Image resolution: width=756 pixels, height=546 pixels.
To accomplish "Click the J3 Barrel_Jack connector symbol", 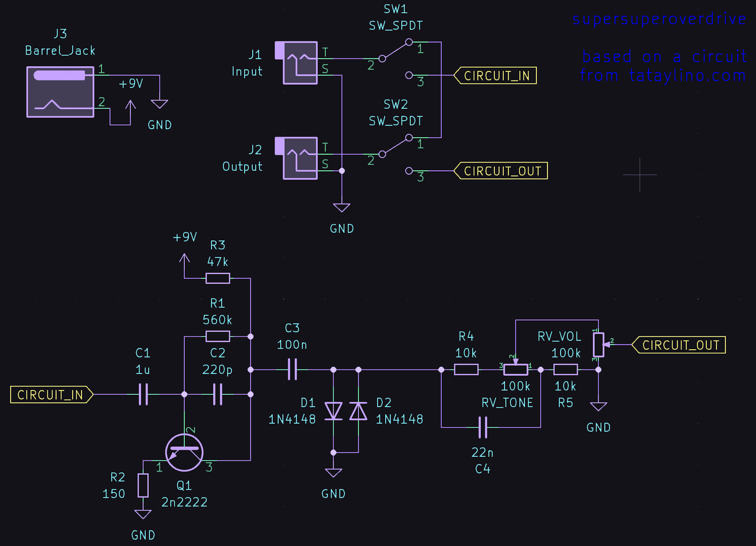I will (x=61, y=92).
